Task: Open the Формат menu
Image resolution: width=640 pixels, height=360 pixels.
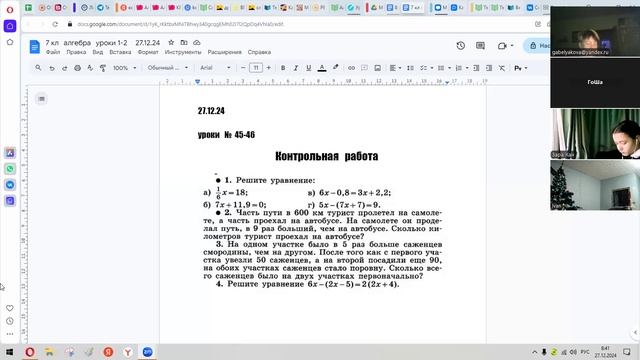Action: coord(148,52)
